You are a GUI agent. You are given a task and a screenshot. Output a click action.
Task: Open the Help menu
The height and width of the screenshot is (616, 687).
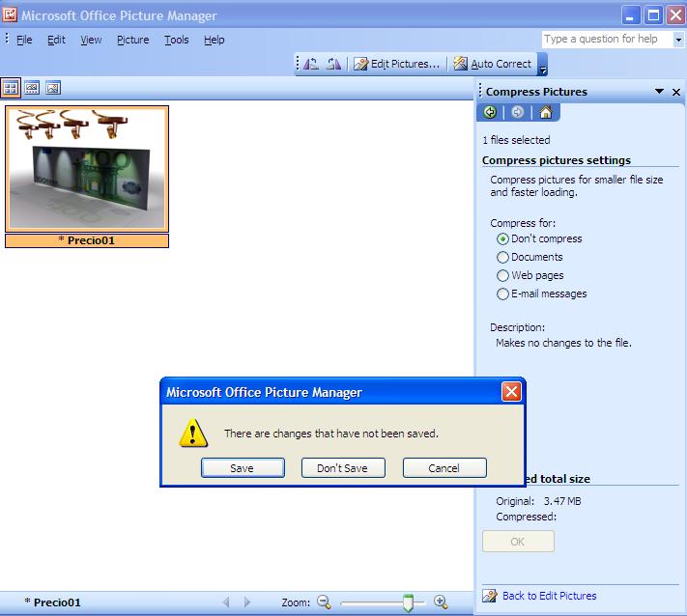(214, 40)
